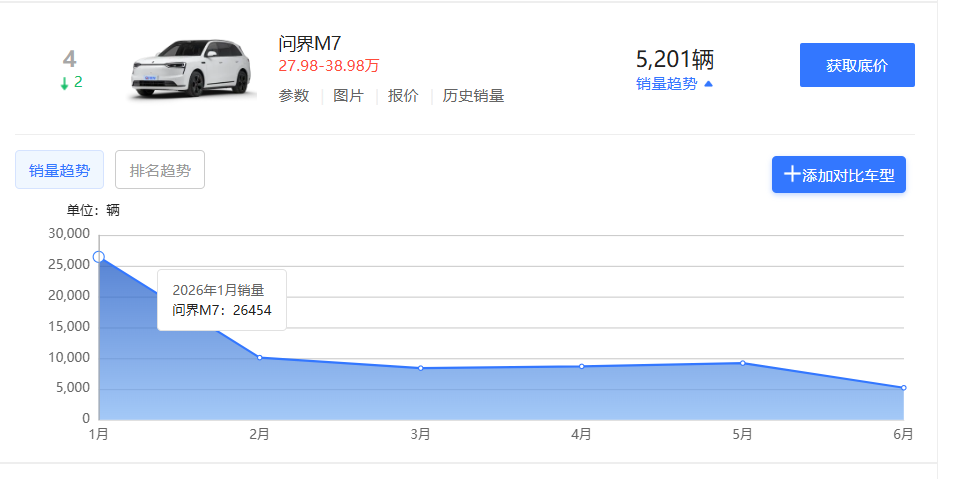Click the 27.98-38.98万 price text
The height and width of the screenshot is (479, 973).
click(329, 65)
